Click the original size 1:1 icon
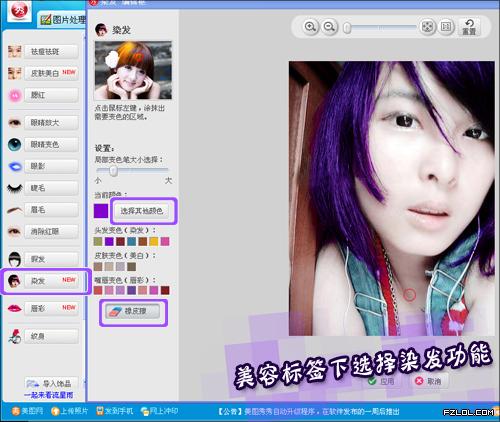Screen dimensions: 500x422 [x=446, y=27]
